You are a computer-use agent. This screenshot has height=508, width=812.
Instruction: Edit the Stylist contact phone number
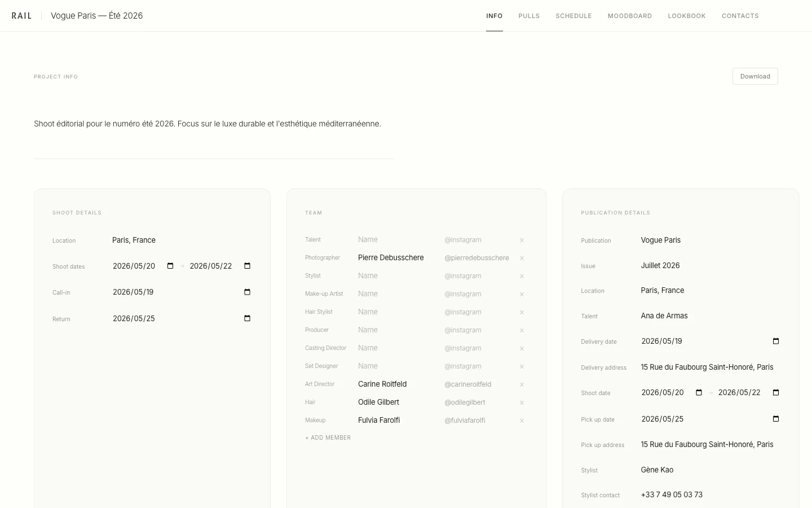pos(710,494)
